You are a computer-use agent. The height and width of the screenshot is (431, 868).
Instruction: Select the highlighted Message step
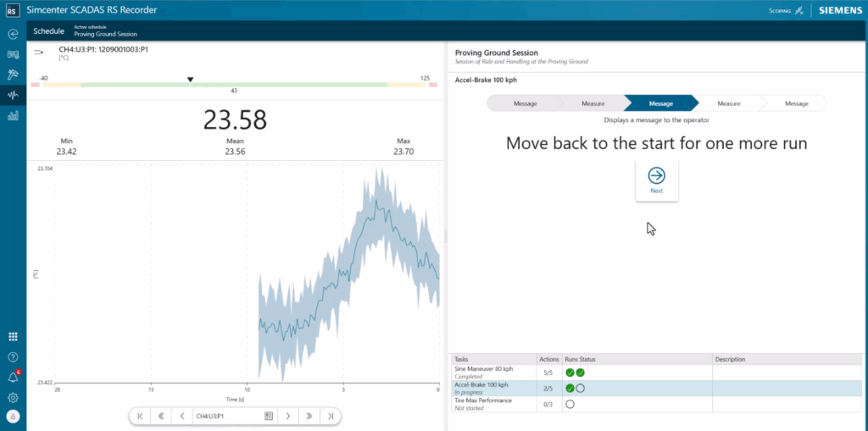(660, 103)
